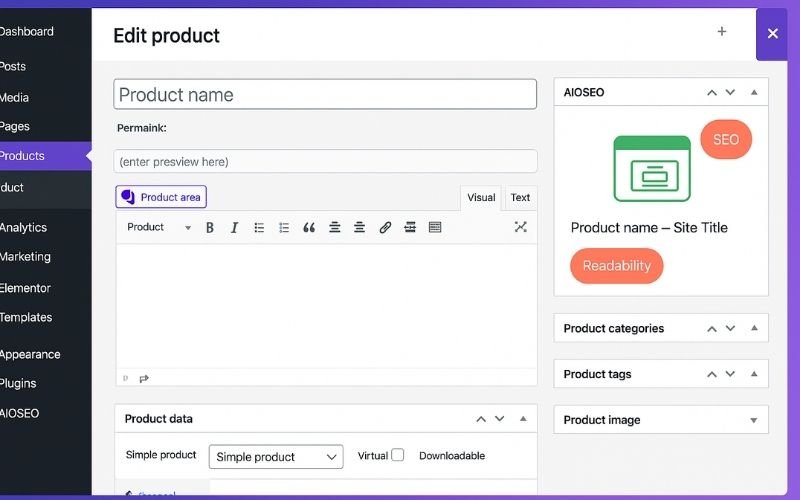Image resolution: width=800 pixels, height=500 pixels.
Task: Open the Product format dropdown in toolbar
Action: tap(159, 227)
